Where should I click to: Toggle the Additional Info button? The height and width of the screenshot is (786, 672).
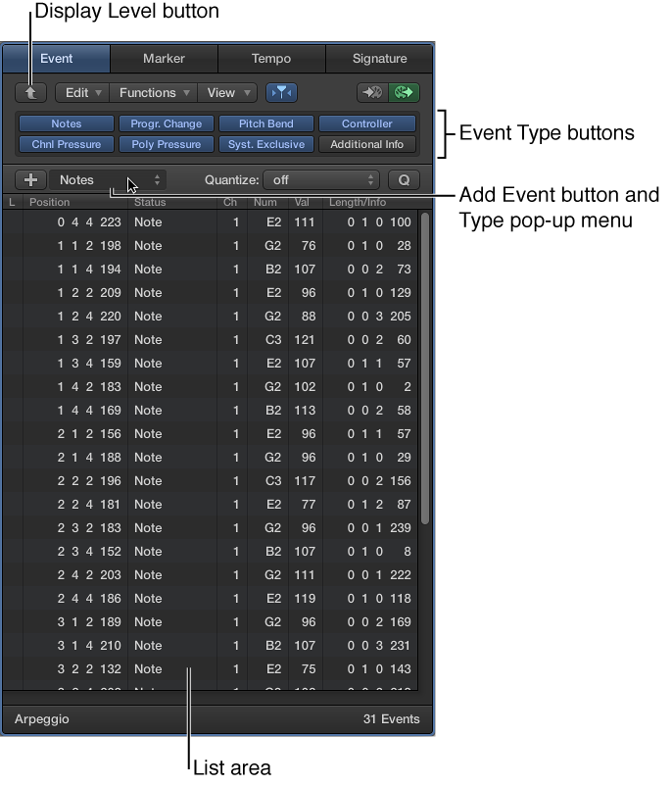tap(366, 144)
